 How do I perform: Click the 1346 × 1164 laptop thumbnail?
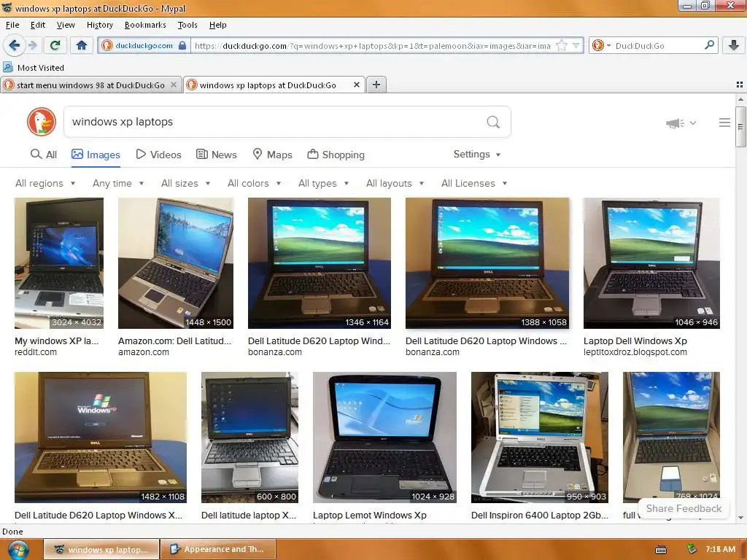[320, 262]
